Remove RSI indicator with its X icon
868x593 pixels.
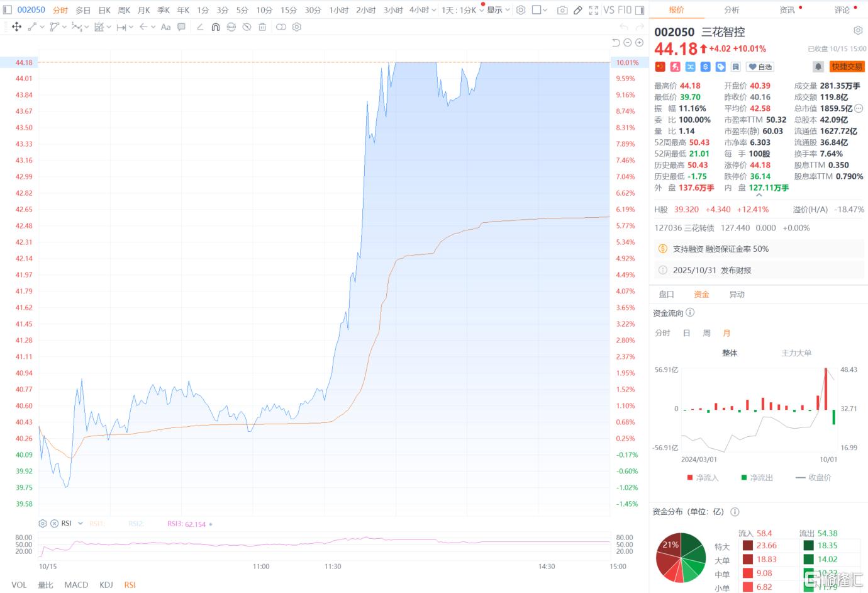tap(55, 523)
